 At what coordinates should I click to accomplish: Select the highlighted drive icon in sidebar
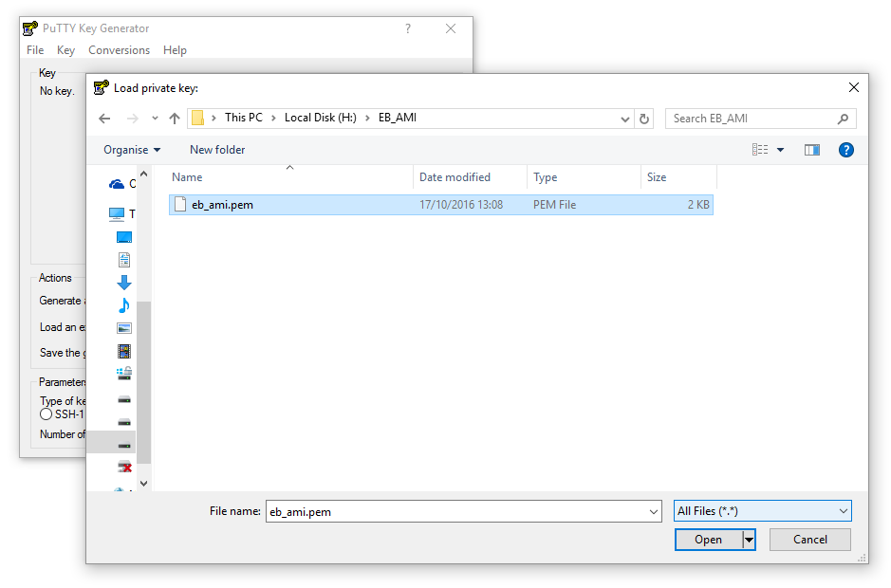(124, 446)
